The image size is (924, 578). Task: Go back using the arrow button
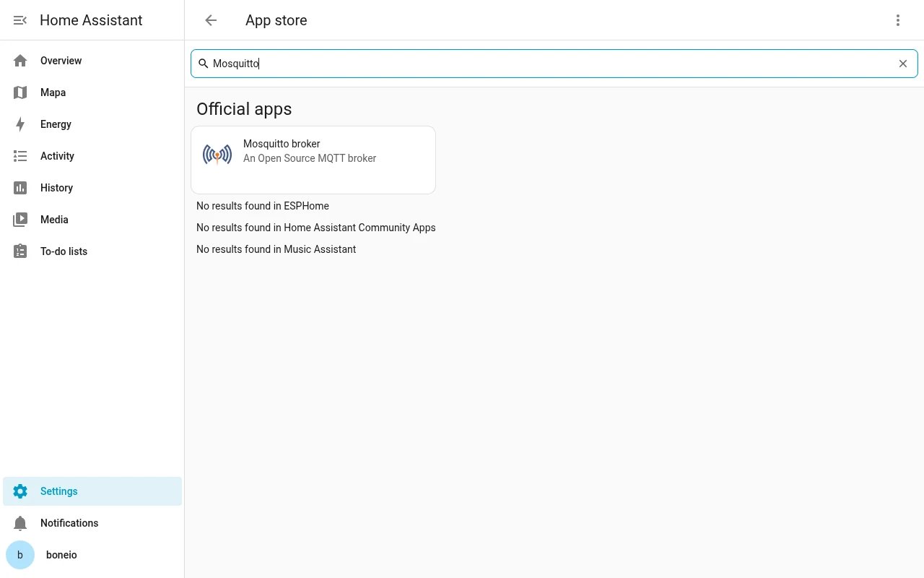(x=211, y=20)
